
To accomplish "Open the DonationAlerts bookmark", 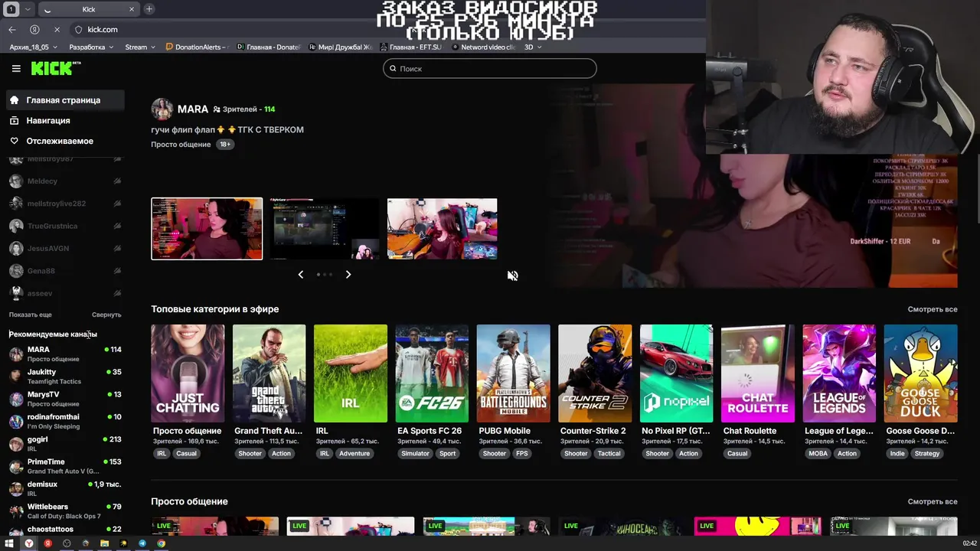I will tap(197, 47).
